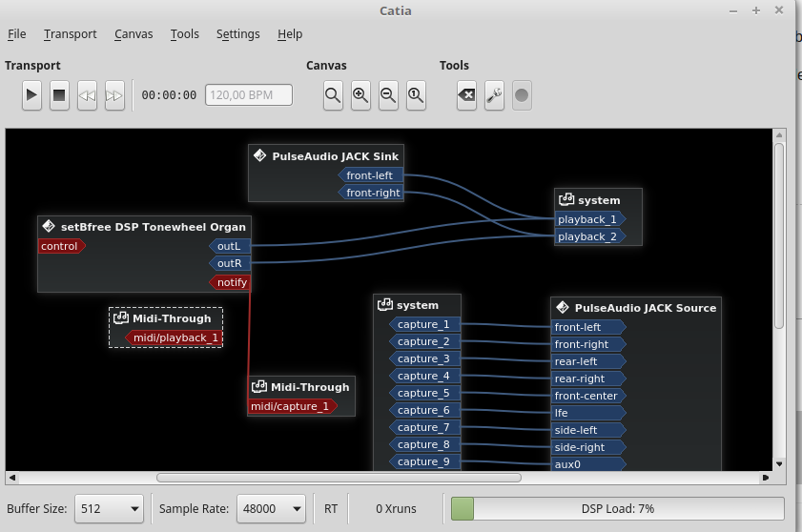Open JACK configure wrench tool
The height and width of the screenshot is (532, 802).
click(494, 95)
